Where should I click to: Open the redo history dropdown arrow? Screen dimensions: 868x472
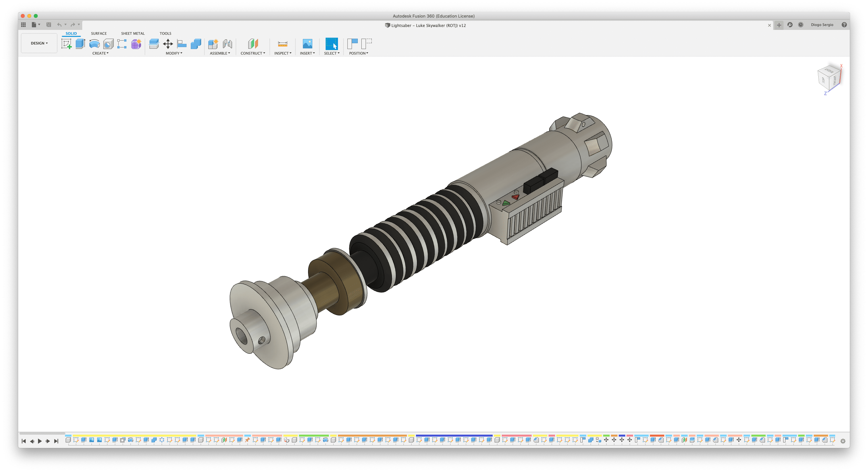coord(79,25)
